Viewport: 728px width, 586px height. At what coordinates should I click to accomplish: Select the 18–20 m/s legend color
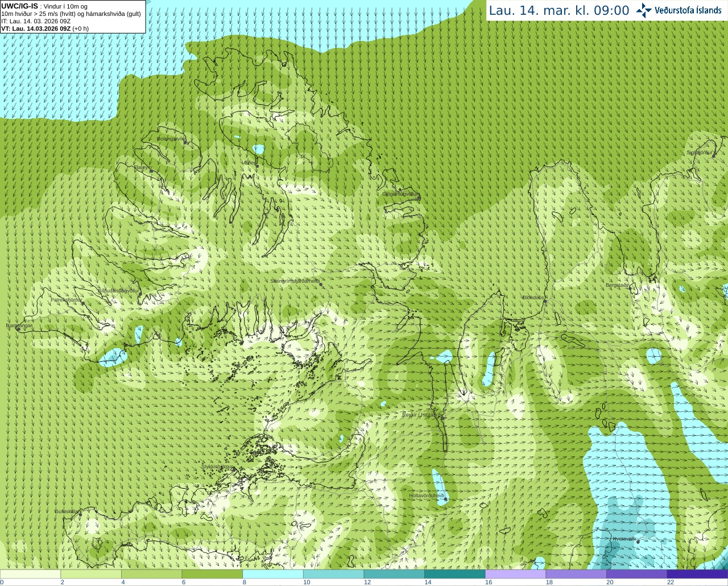576,574
